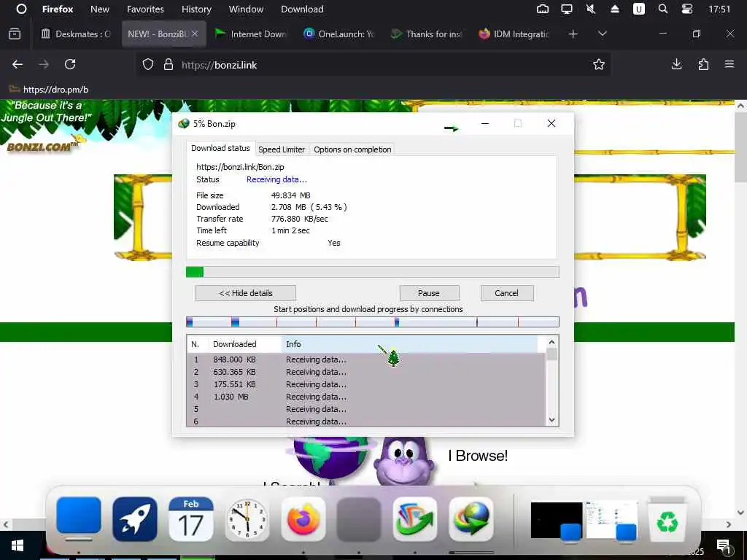Click connection list scroll down arrow

(x=551, y=420)
